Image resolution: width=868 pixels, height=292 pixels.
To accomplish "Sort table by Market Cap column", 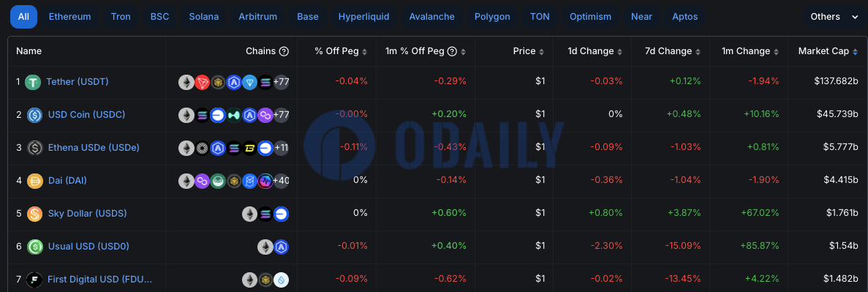I will 828,51.
